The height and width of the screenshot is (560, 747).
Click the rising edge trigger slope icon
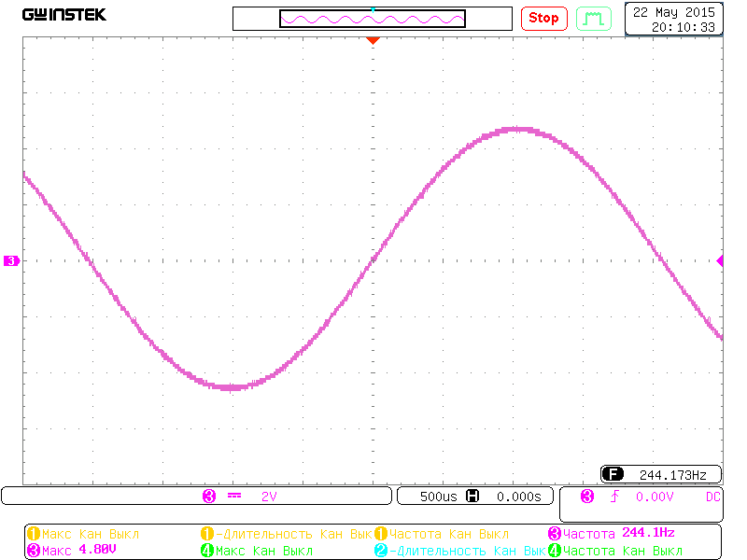pos(614,497)
